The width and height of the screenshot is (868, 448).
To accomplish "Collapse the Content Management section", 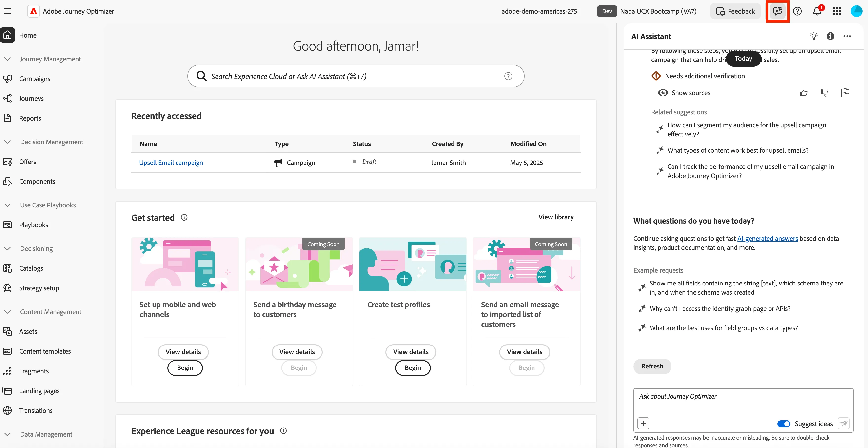I will [x=7, y=312].
